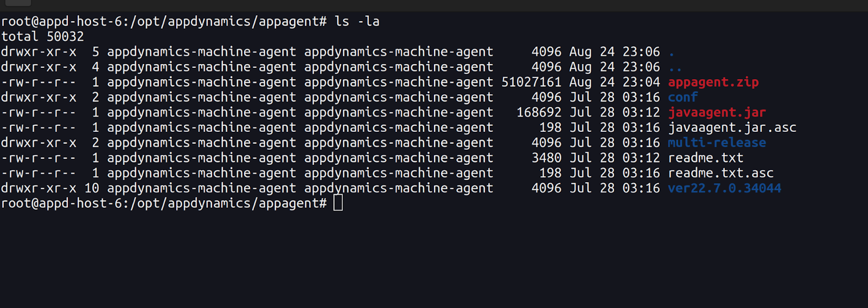This screenshot has height=308, width=868.
Task: Click the javaagent.jar.asc signature file name
Action: click(x=732, y=128)
